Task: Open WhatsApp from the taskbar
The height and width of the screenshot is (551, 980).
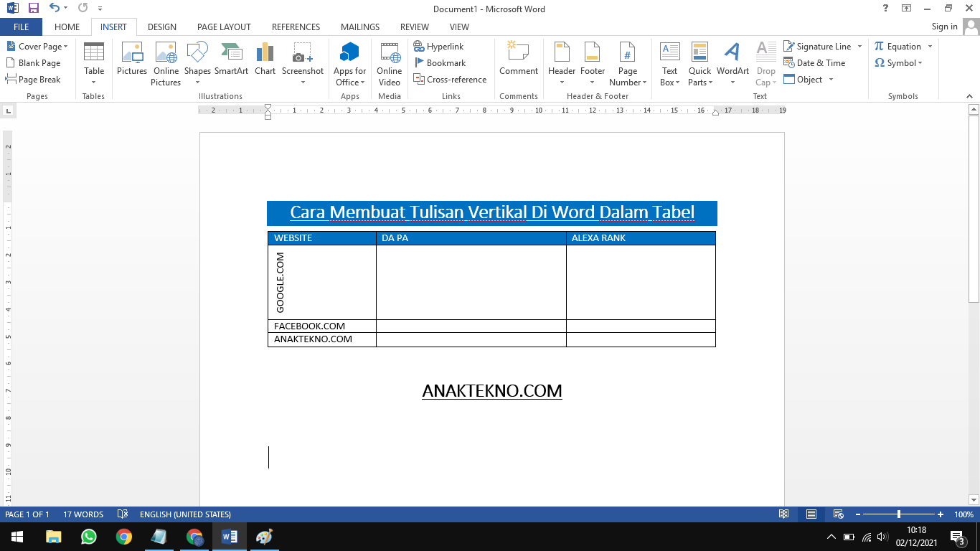Action: tap(88, 537)
